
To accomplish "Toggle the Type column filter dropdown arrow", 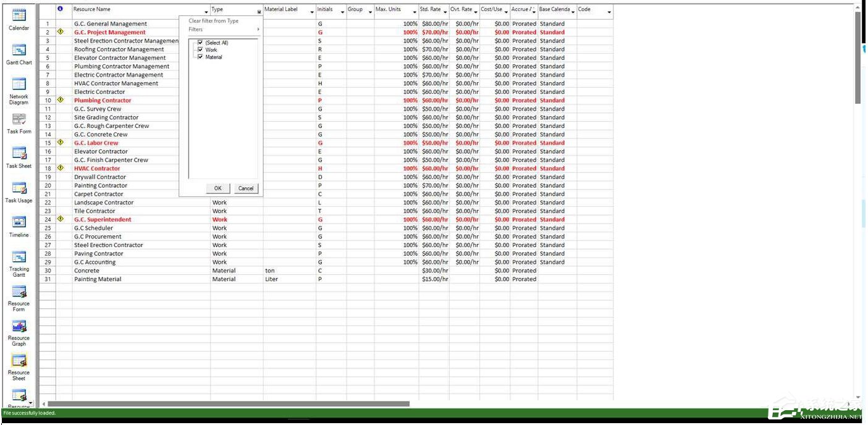I will point(259,12).
